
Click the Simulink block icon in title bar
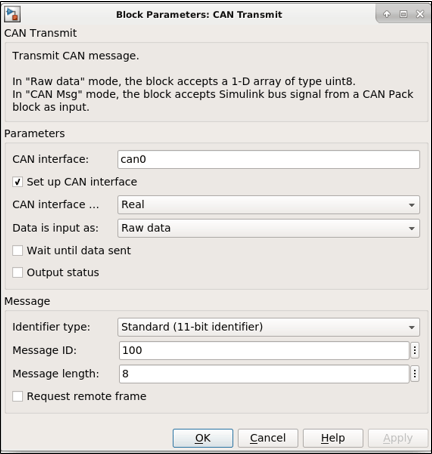pyautogui.click(x=13, y=14)
